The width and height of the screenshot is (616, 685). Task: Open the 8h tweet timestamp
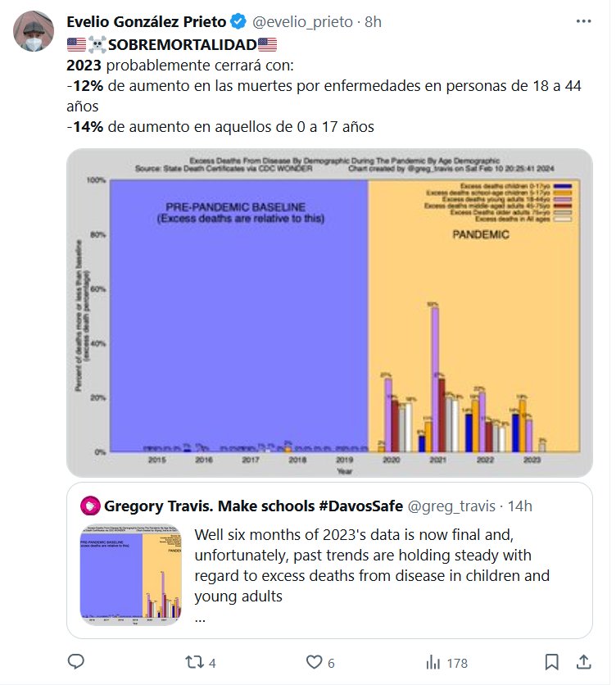coord(373,22)
